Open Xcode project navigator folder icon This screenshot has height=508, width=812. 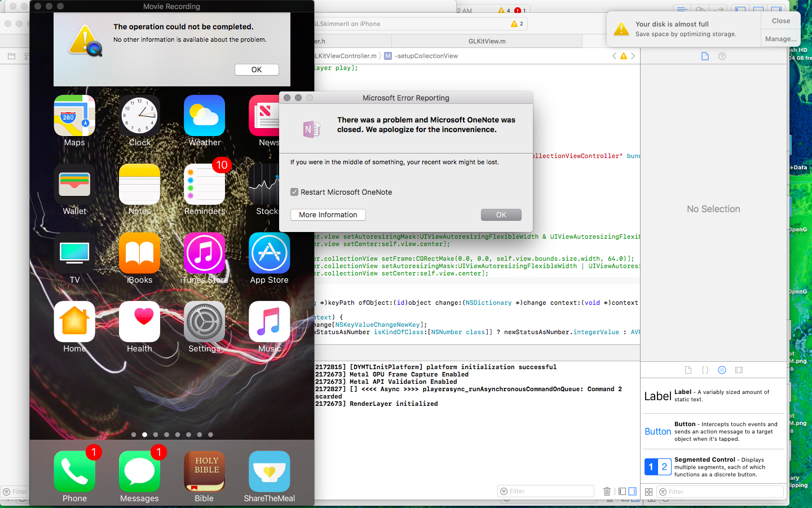pyautogui.click(x=11, y=56)
